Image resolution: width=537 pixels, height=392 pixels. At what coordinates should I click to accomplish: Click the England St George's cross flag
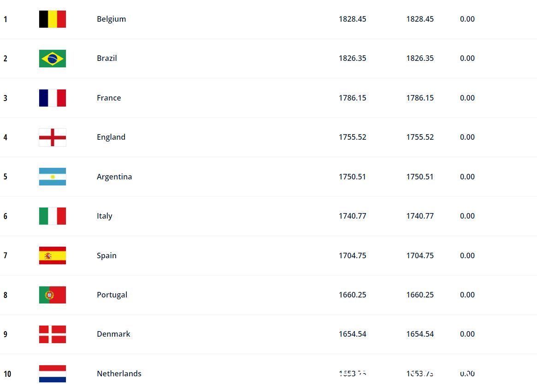(x=53, y=137)
